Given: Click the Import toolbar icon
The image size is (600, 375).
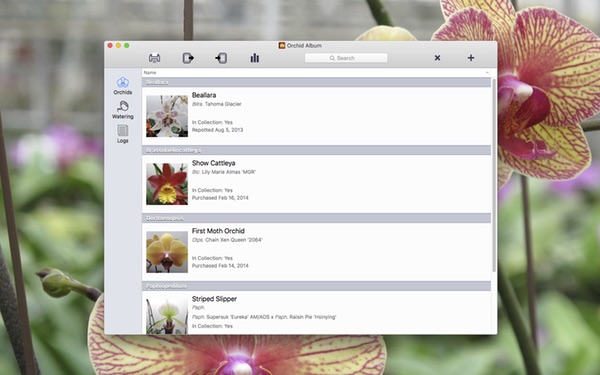Looking at the screenshot, I should 221,58.
